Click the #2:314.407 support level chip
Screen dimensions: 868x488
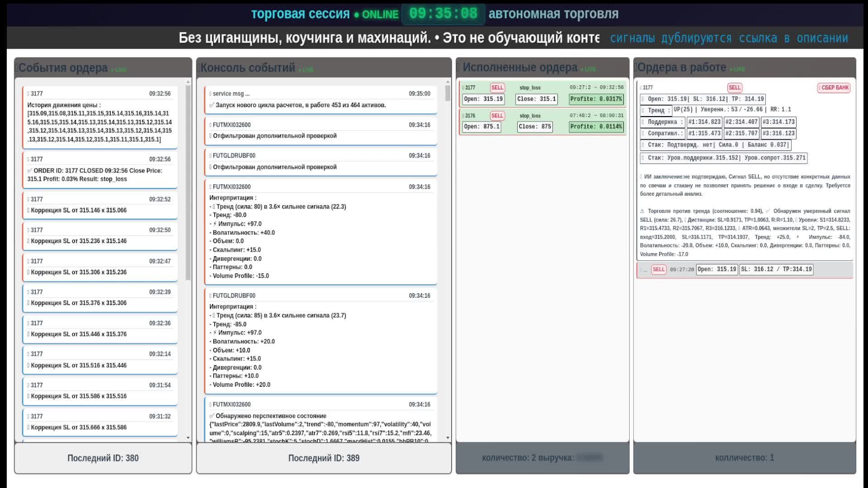point(741,122)
